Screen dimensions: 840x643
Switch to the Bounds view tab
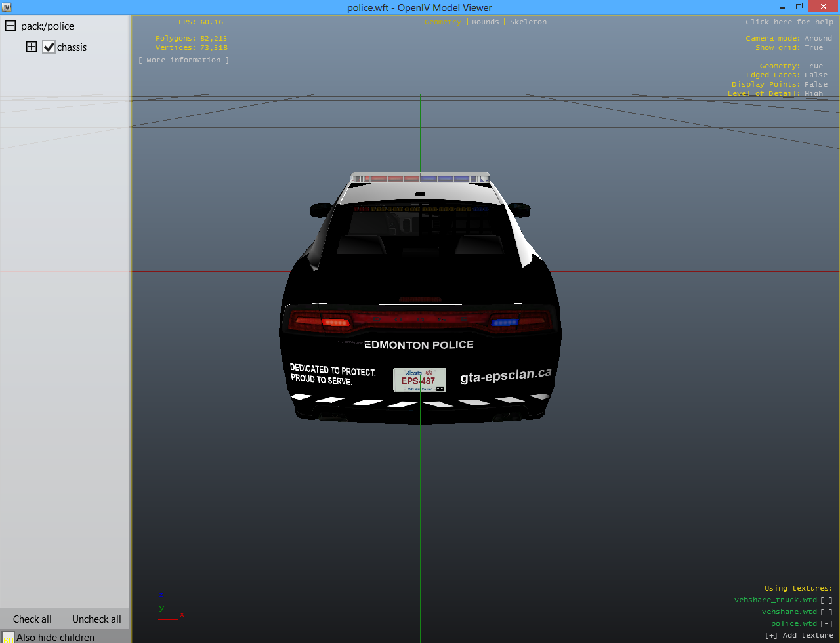(x=485, y=22)
